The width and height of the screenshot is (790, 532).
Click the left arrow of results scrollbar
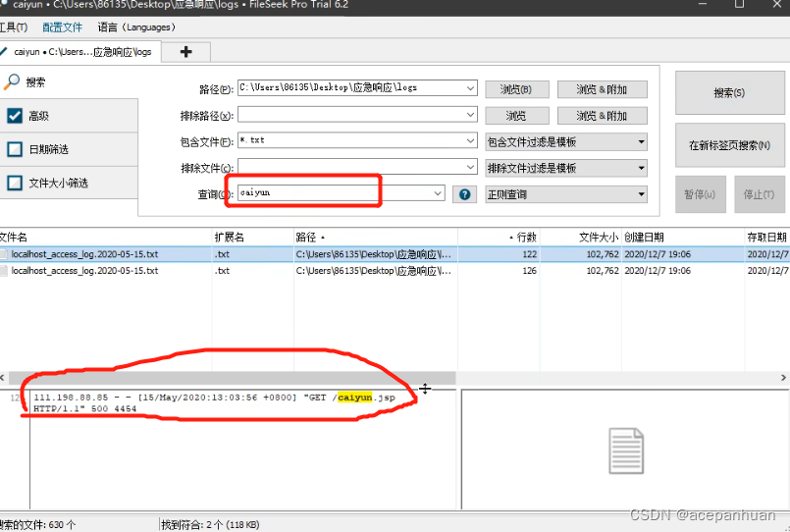click(3, 377)
